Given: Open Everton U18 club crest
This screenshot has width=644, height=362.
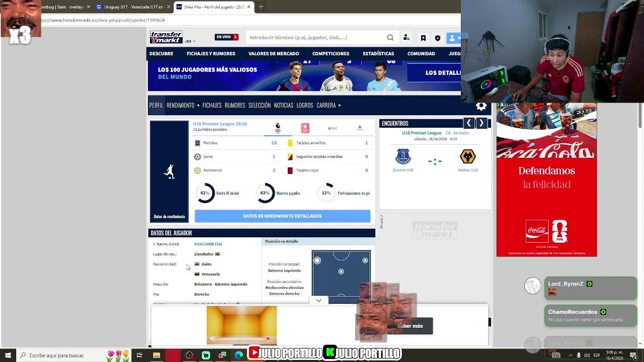Looking at the screenshot, I should [403, 157].
